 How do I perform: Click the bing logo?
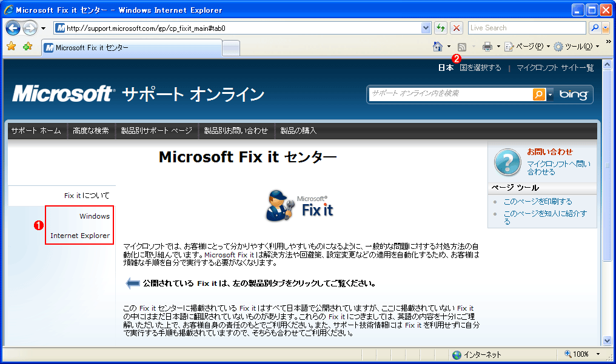(574, 94)
